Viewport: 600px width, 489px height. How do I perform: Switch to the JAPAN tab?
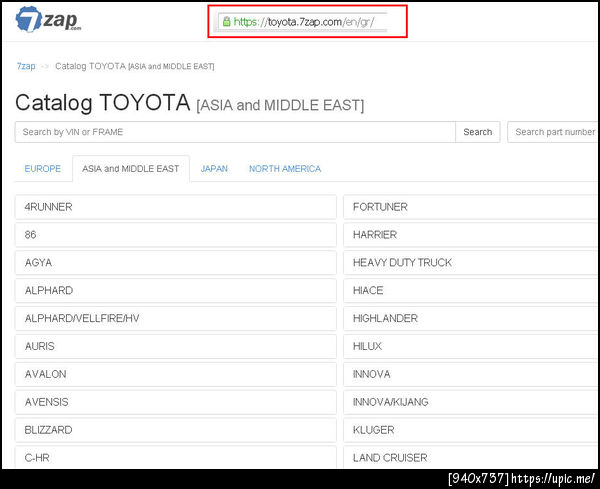(x=214, y=169)
